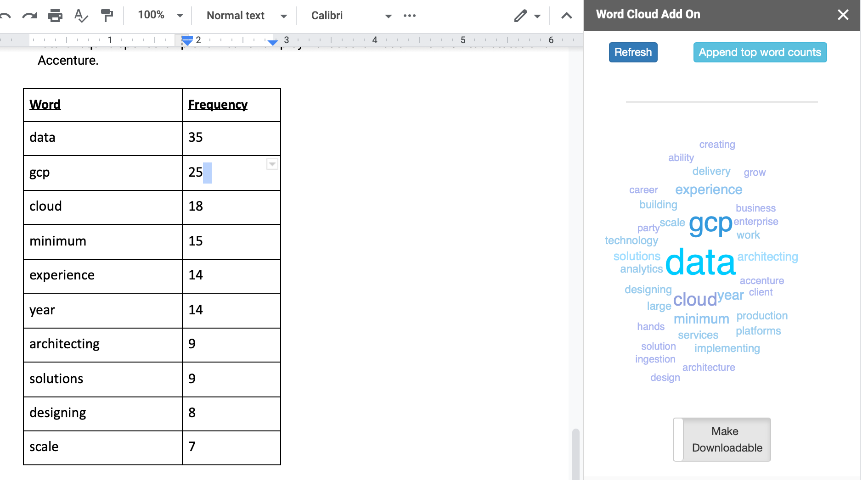Click the Refresh button in the add-on panel
This screenshot has height=480, width=868.
[632, 52]
